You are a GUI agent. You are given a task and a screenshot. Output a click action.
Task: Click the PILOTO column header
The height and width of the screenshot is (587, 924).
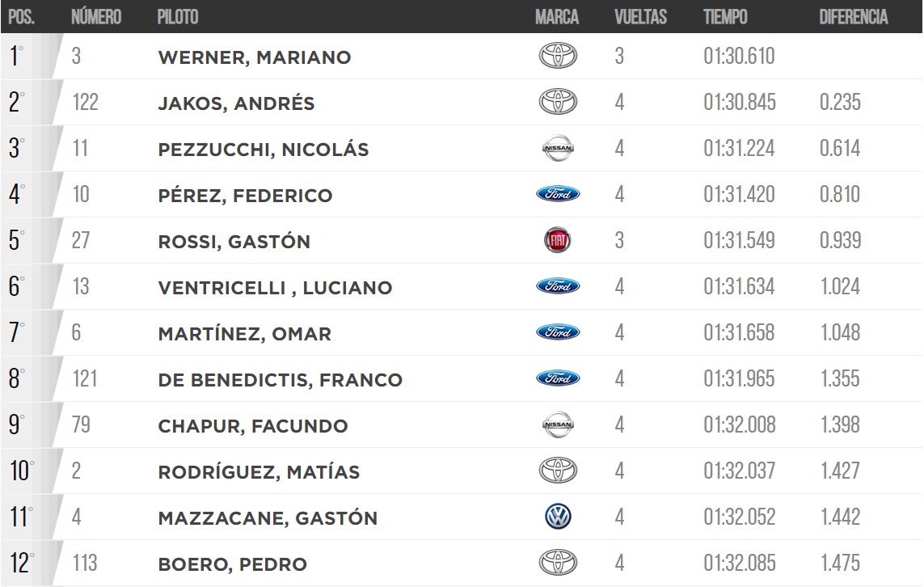click(x=177, y=16)
